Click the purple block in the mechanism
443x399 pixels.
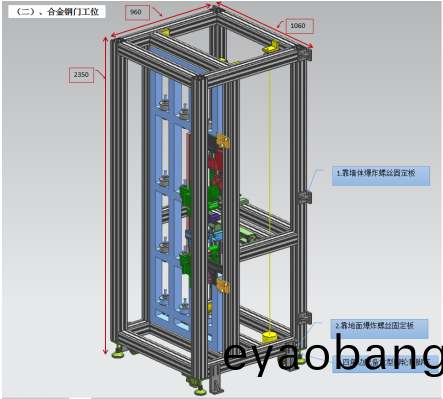215,219
